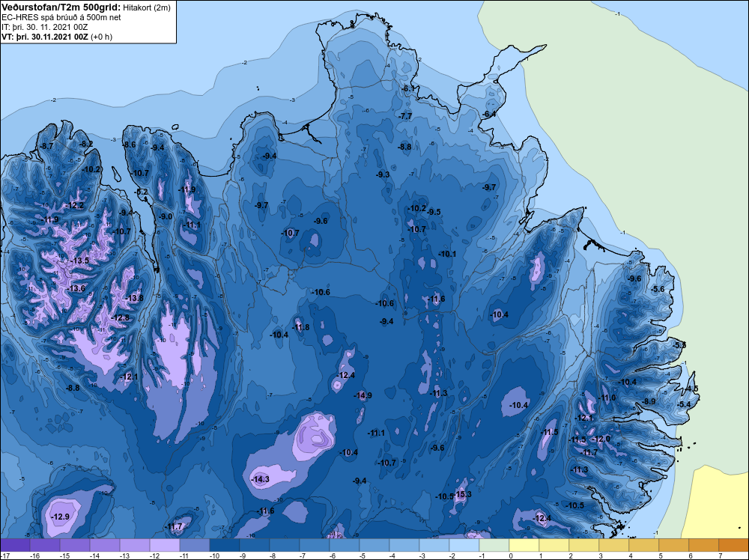Screen dimensions: 749x560
Task: Click the -14.9 temperature value
Action: [363, 395]
